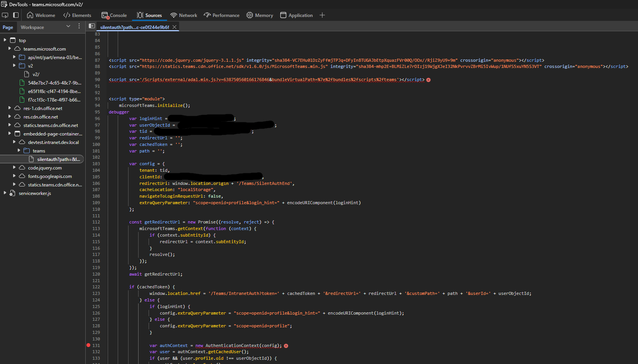Click the 'cacheLocation' config property
This screenshot has height=364, width=638.
156,190
